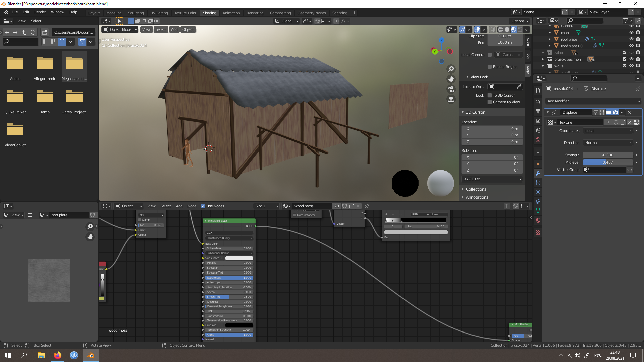Open the Add Modifier dropdown
The width and height of the screenshot is (644, 362).
coord(593,101)
